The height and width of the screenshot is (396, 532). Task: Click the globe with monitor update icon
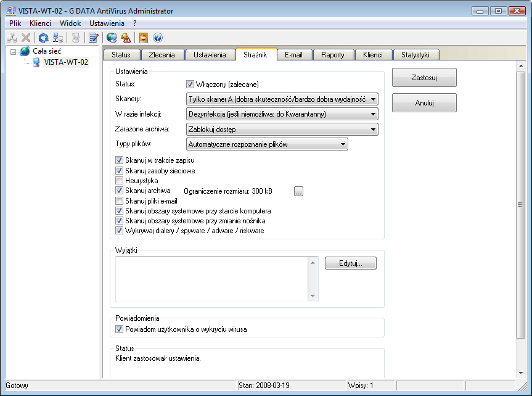[x=112, y=38]
